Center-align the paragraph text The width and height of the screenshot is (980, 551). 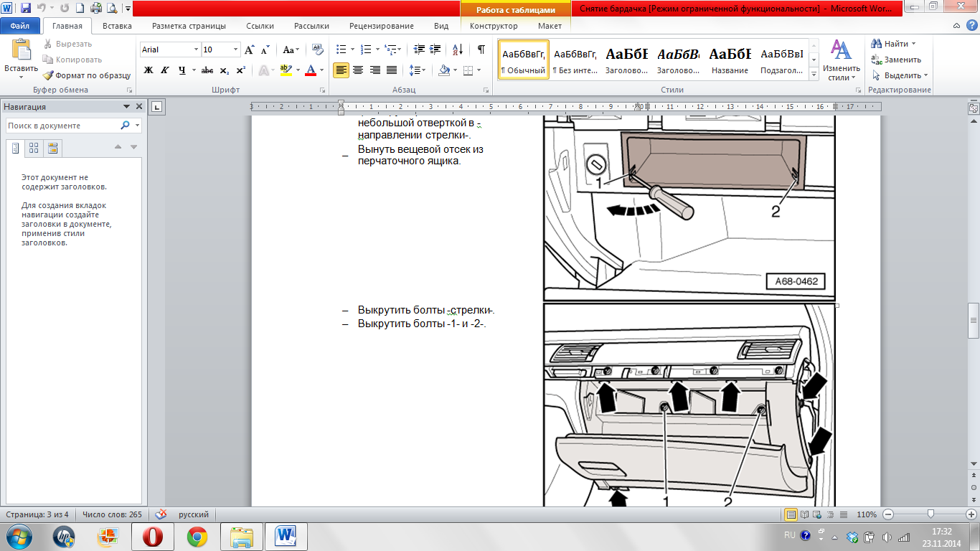pos(357,70)
